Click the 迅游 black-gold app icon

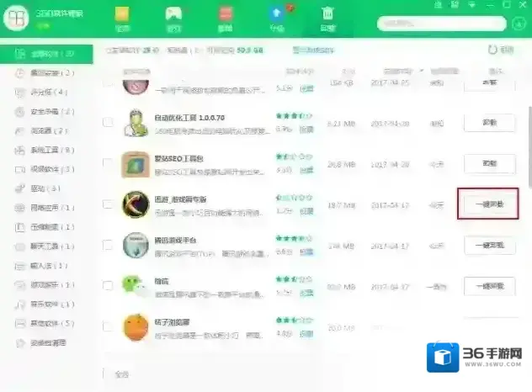point(136,204)
